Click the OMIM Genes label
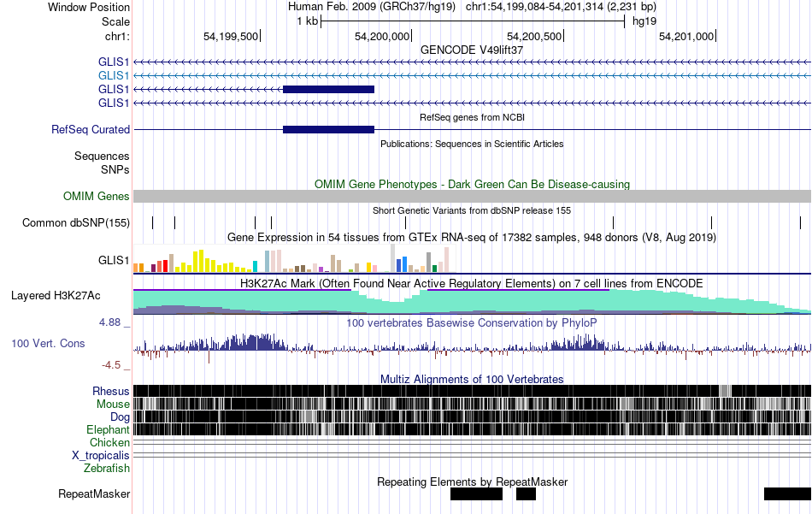Viewport: 812px width, 514px height. click(97, 197)
